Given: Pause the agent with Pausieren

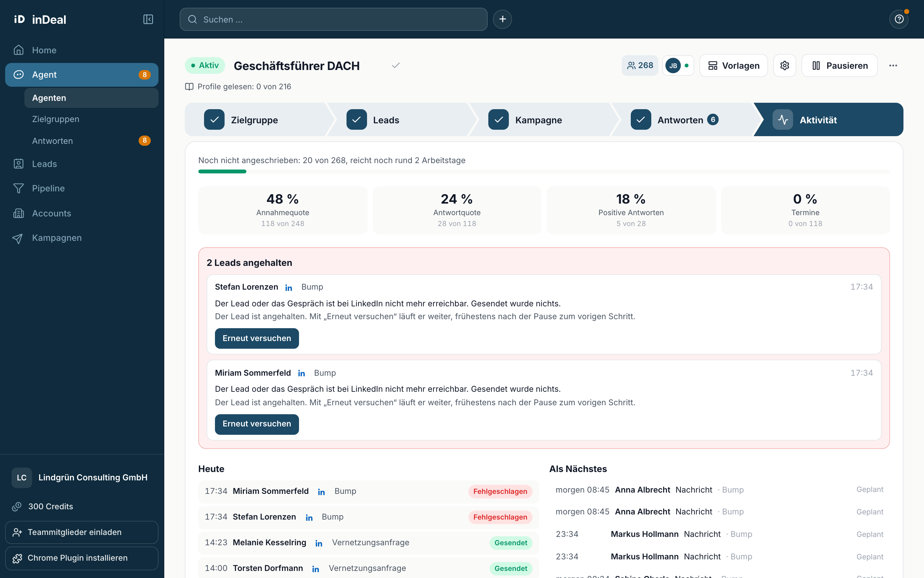Looking at the screenshot, I should click(839, 66).
